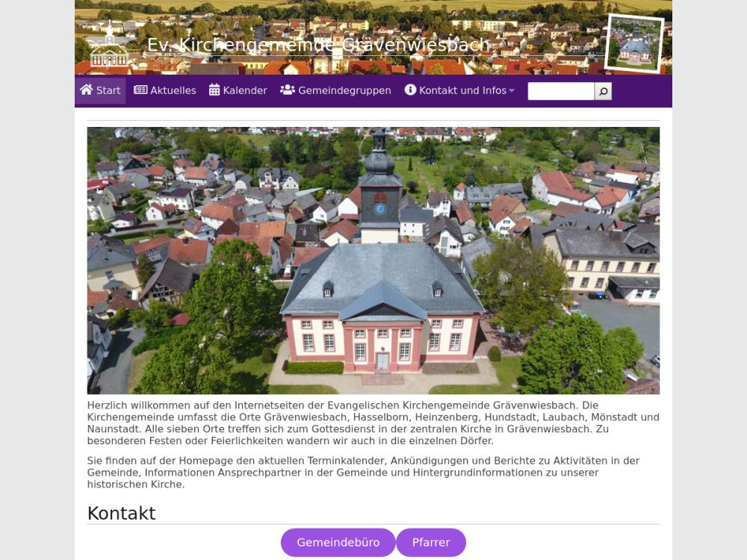Click the large aerial church photo
The width and height of the screenshot is (747, 560).
tap(373, 261)
